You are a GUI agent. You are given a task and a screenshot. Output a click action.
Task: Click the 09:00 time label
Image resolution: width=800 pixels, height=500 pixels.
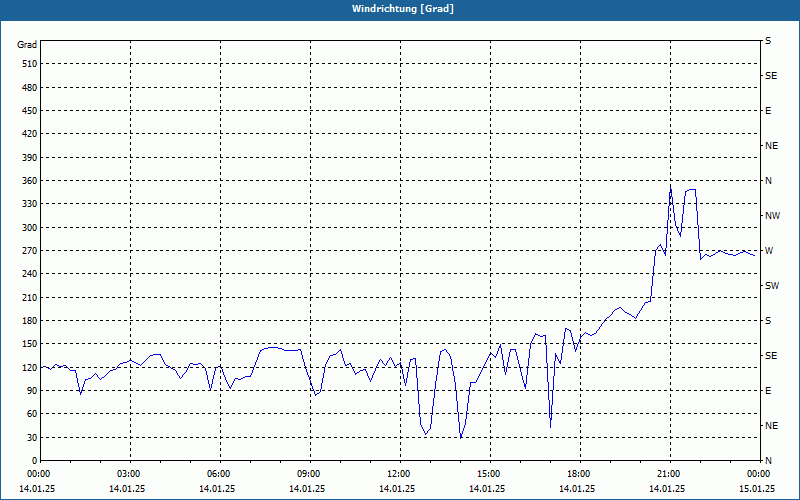coord(308,473)
